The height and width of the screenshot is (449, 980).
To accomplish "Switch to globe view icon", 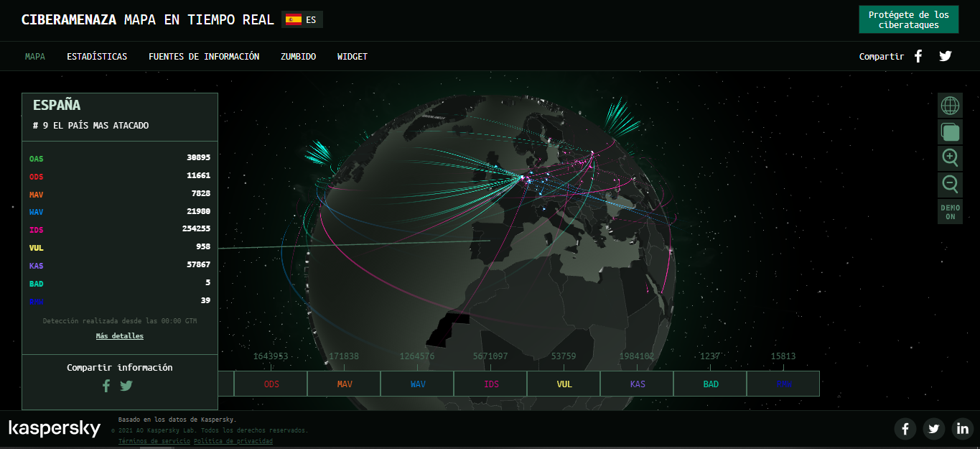I will tap(950, 106).
